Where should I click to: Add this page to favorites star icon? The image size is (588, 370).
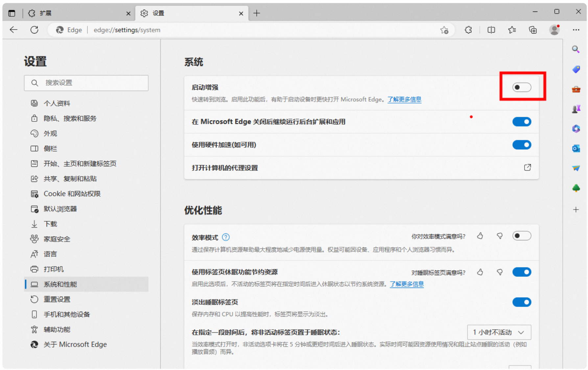click(444, 30)
